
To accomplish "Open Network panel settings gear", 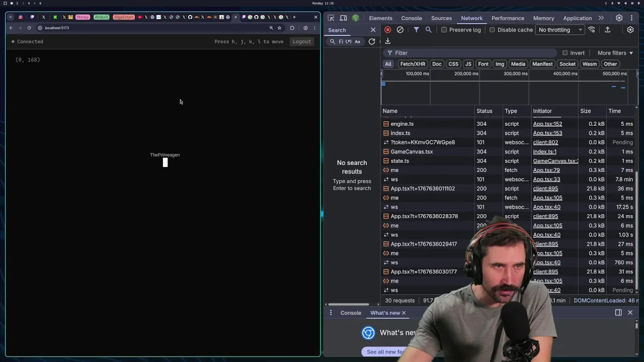I will pyautogui.click(x=630, y=30).
